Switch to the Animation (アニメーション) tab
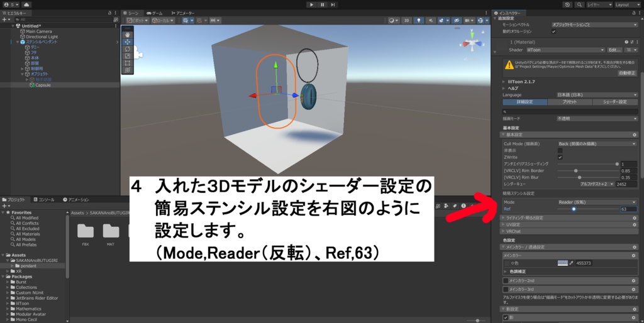Viewport: 644px width, 323px height. pyautogui.click(x=76, y=199)
